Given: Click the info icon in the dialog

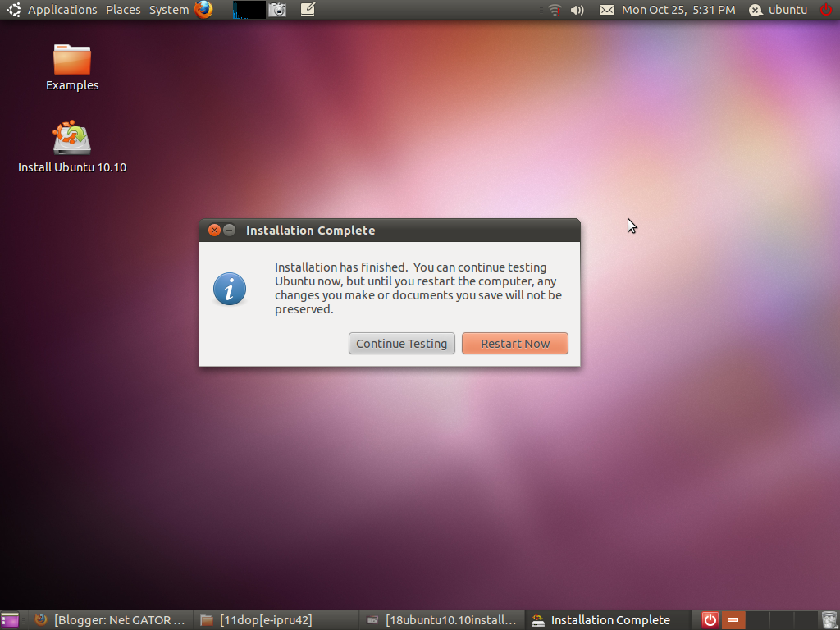Looking at the screenshot, I should [x=230, y=289].
